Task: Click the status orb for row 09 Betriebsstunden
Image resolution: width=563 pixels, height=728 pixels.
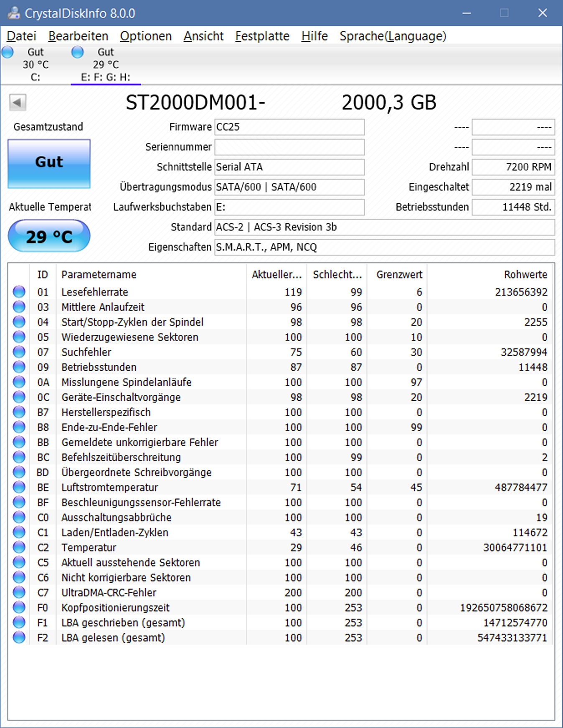Action: click(19, 367)
